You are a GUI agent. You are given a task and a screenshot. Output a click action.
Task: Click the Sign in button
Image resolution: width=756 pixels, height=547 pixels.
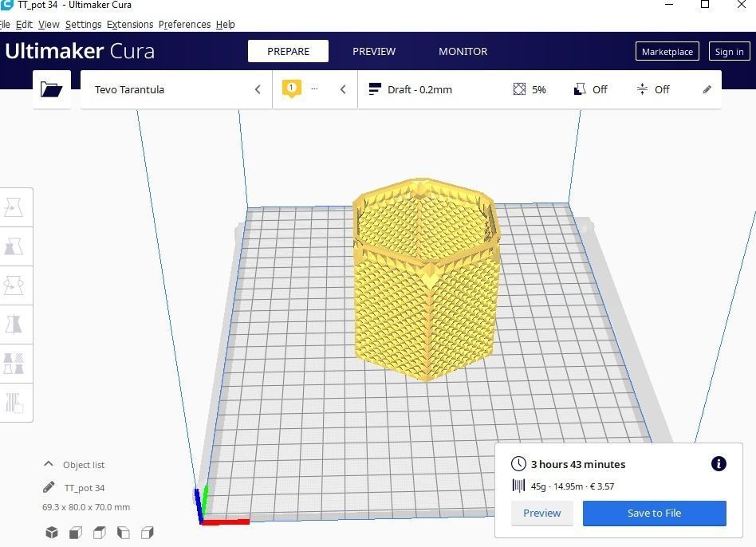(x=729, y=52)
